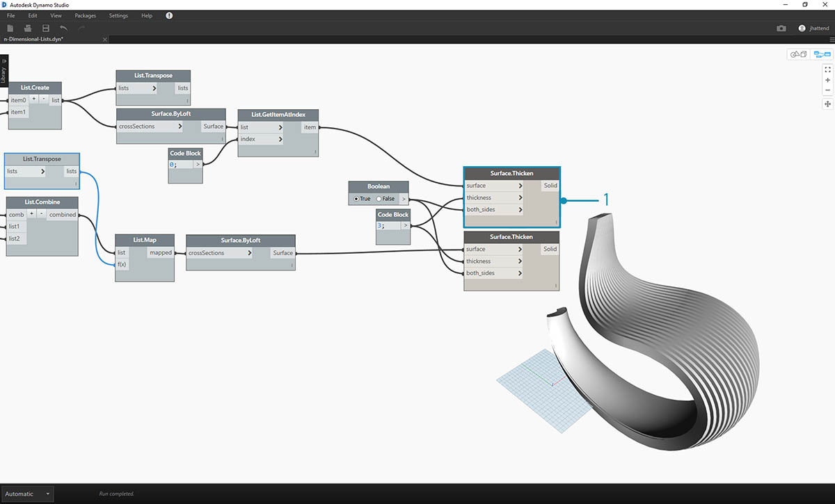This screenshot has height=504, width=835.
Task: Open the Settings menu
Action: point(118,15)
